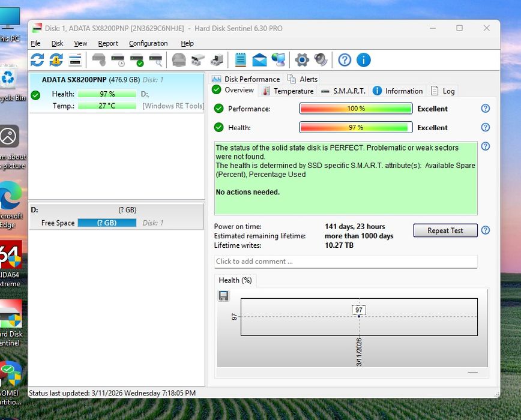Click the blue Free Space bar
Screen dimensions: 521x420
point(107,223)
